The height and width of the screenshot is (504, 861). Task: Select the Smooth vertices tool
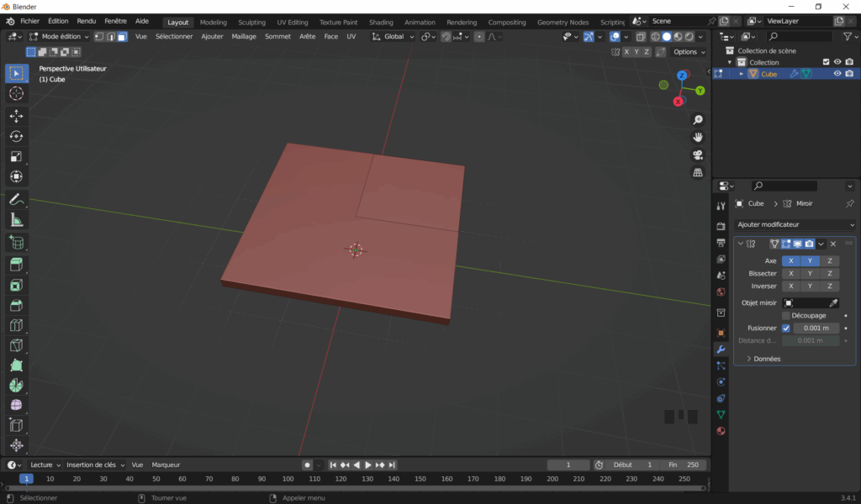17,405
